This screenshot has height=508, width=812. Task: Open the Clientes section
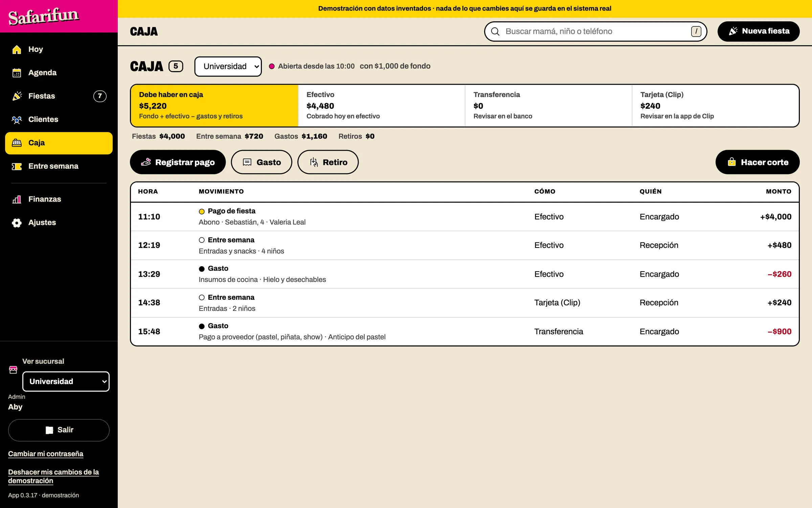tap(59, 120)
